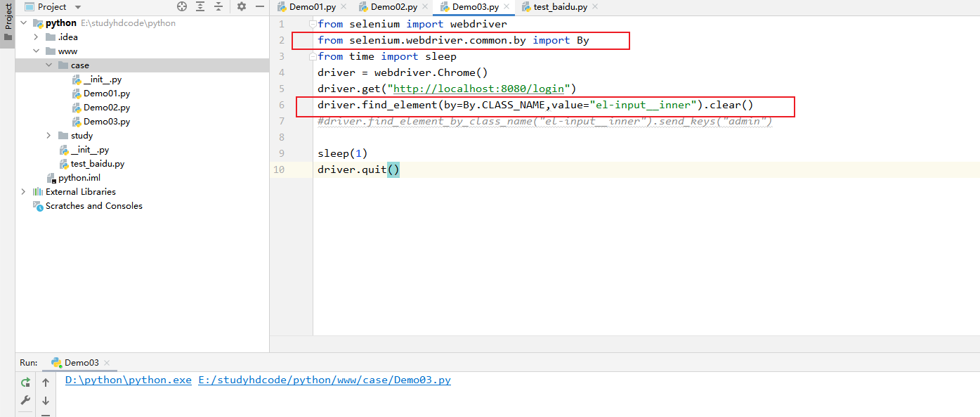Viewport: 980px width, 417px height.
Task: Switch to the test_baidu.py tab
Action: click(x=560, y=6)
